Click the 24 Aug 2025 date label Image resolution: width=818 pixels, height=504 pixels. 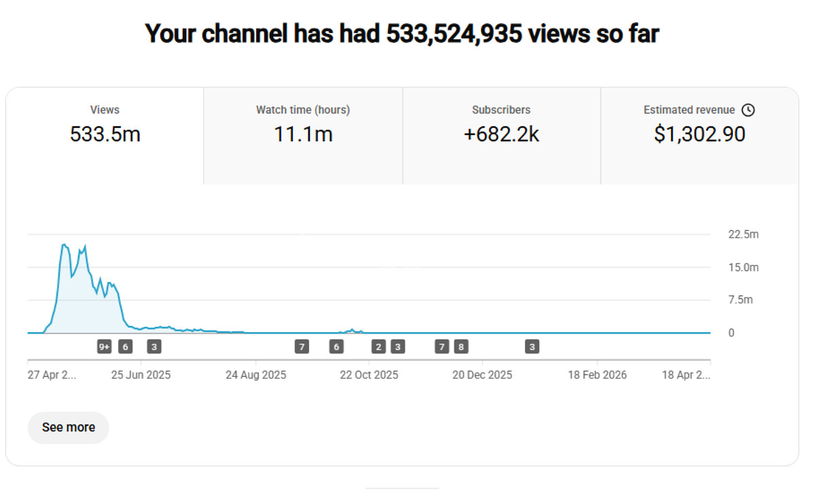[256, 375]
